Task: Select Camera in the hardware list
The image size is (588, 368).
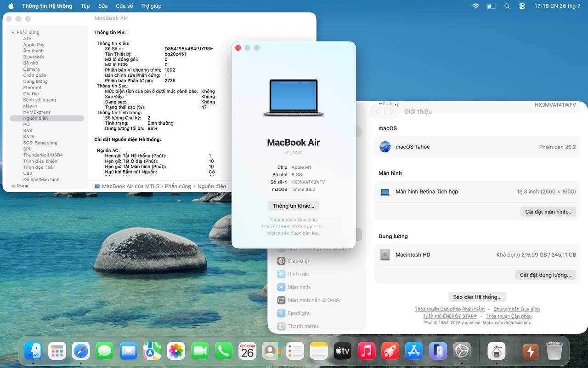Action: pyautogui.click(x=32, y=69)
